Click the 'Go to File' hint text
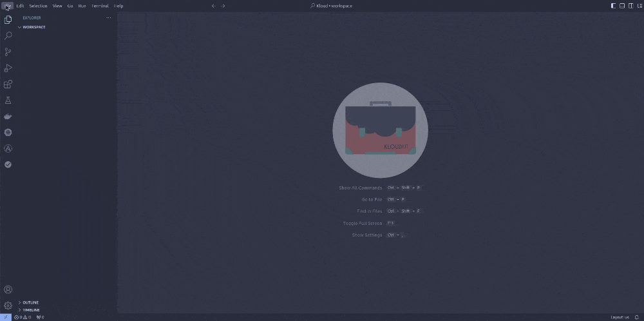Screen dimensions: 644x321 point(372,199)
